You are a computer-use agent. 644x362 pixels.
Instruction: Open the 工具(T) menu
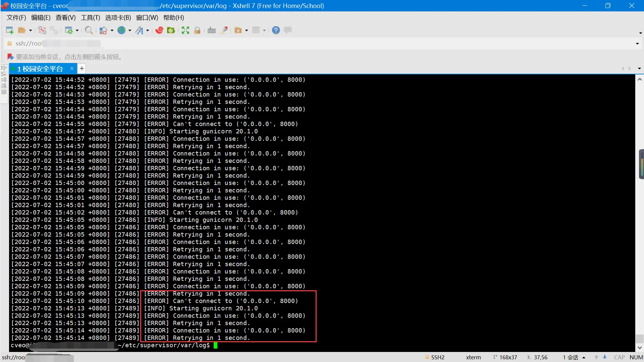[x=90, y=18]
